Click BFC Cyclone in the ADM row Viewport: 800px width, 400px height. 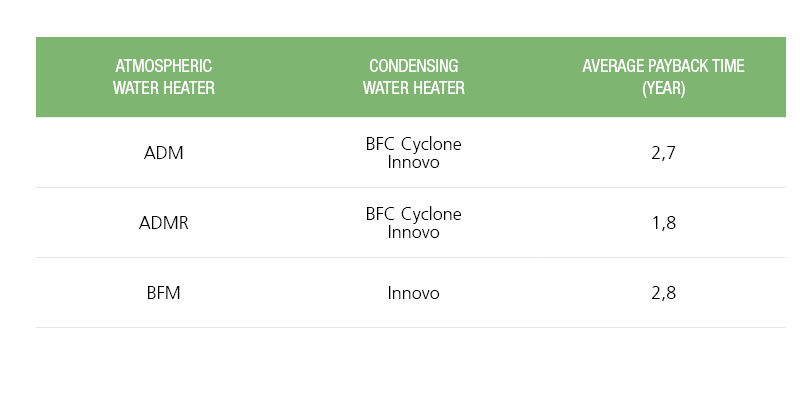coord(413,144)
